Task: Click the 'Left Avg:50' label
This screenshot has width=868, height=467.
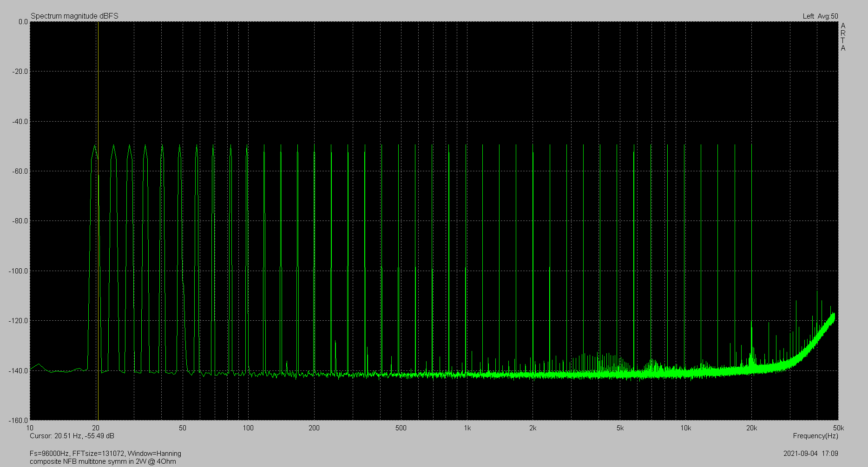Action: pyautogui.click(x=820, y=16)
